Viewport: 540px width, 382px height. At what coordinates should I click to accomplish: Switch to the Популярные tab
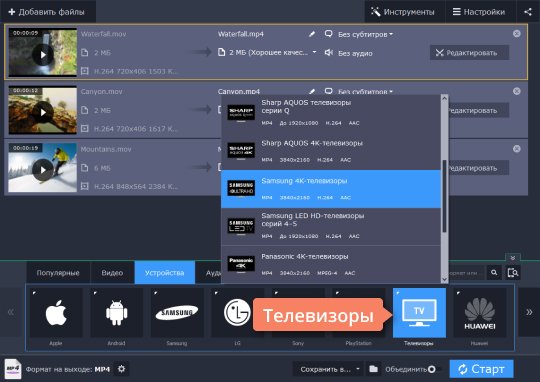58,273
